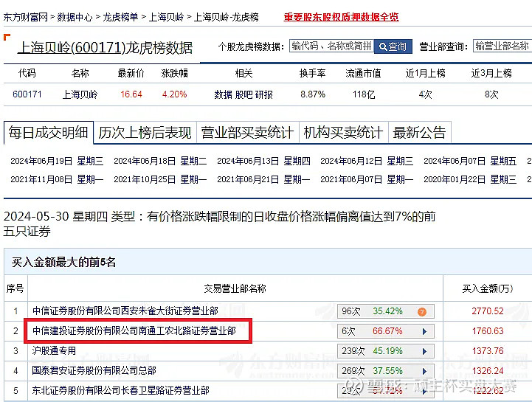Viewport: 532px width, 402px height.
Task: Open 中信证券西安朱雀大街证券营业部 link
Action: click(x=125, y=311)
